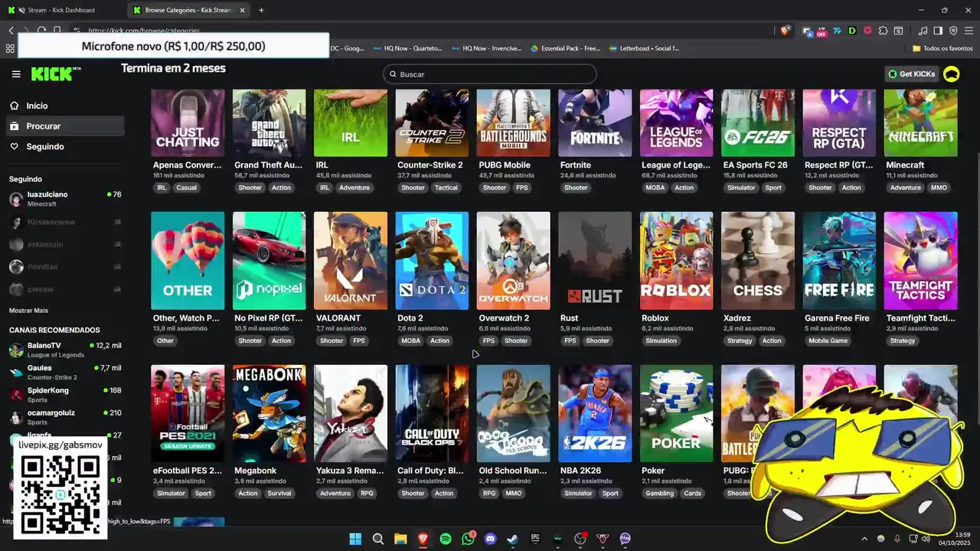The image size is (980, 551).
Task: Open the Fortnite category thumbnail
Action: click(595, 122)
